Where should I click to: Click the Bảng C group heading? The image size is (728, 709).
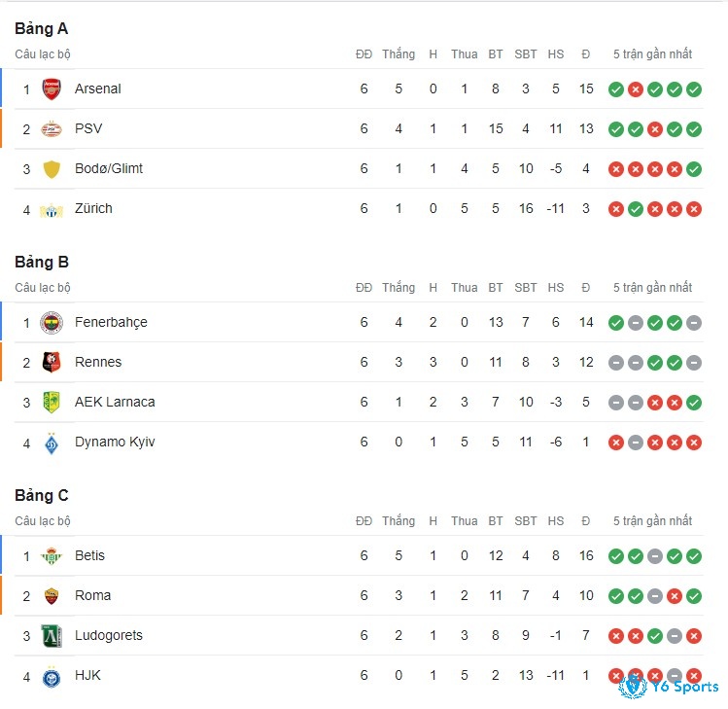coord(42,495)
